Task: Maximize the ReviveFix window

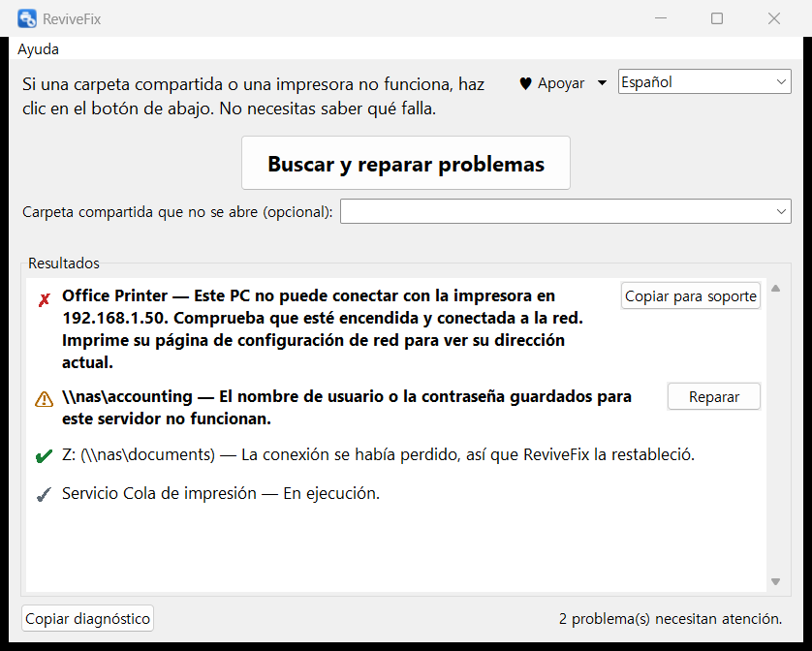Action: [x=717, y=18]
